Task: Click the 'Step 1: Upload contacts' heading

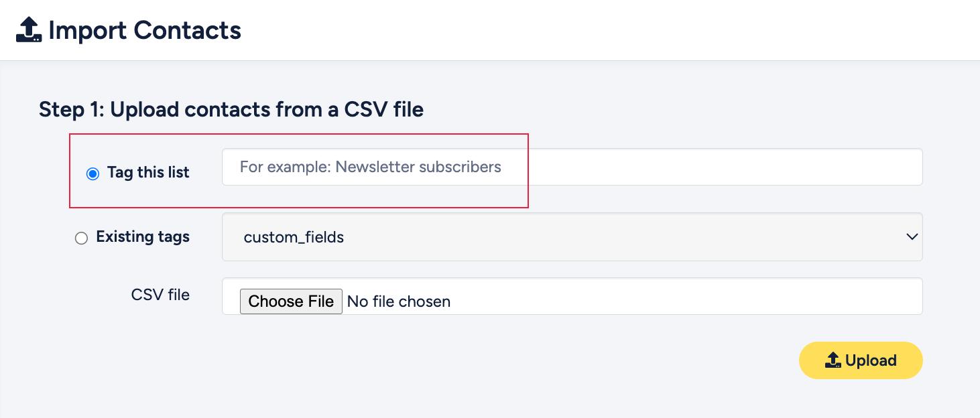Action: click(x=231, y=109)
